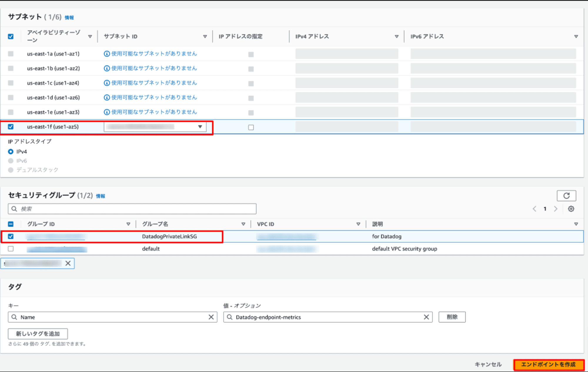Open VPC ID link for DatadogPrivateLinkSG
Viewport: 588px width, 372px height.
[286, 237]
